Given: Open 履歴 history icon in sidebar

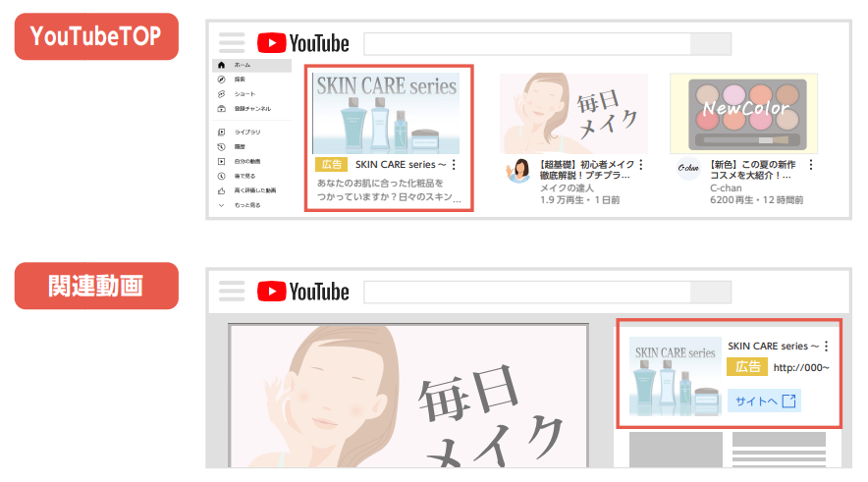Looking at the screenshot, I should click(222, 146).
